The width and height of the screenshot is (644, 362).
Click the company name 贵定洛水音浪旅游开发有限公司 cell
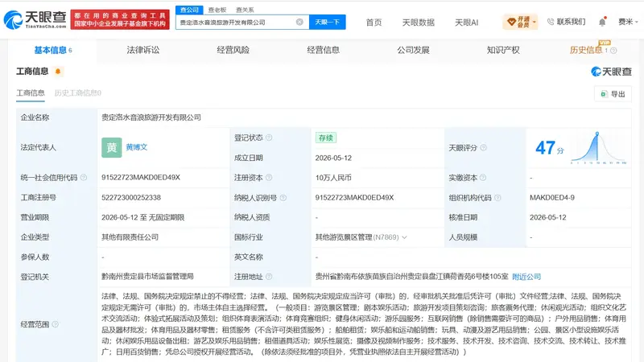tap(151, 117)
